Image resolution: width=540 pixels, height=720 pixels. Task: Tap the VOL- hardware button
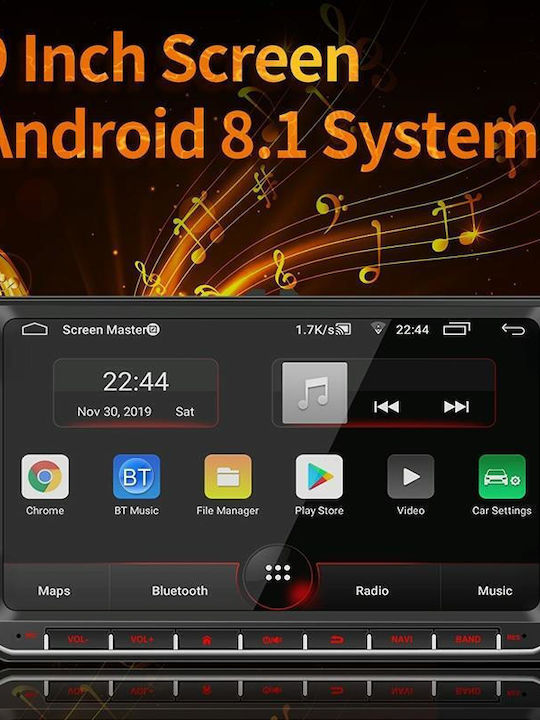click(x=78, y=639)
